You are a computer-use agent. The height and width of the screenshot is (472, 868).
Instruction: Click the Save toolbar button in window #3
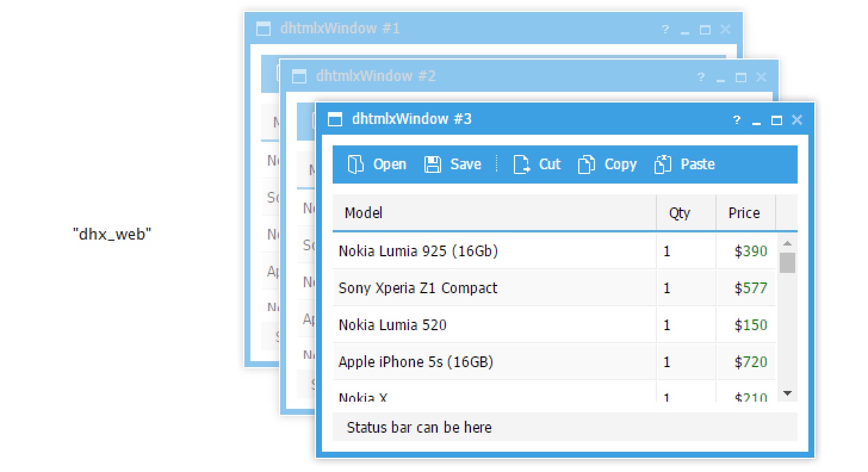coord(453,164)
